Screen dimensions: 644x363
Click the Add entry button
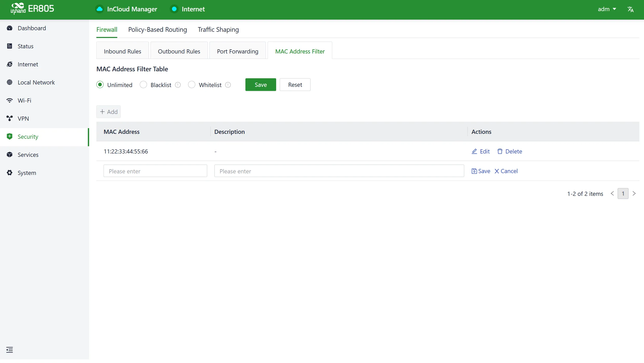(x=108, y=112)
